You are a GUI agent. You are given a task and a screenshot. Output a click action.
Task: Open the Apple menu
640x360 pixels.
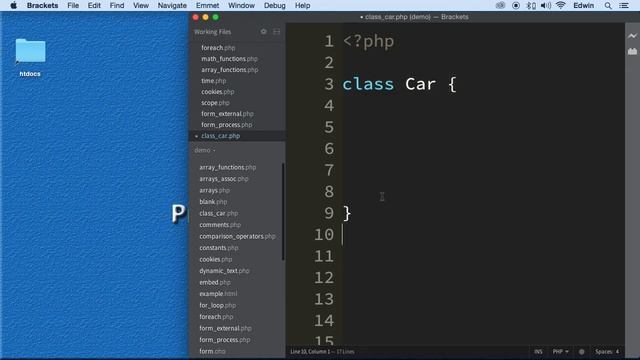click(13, 5)
